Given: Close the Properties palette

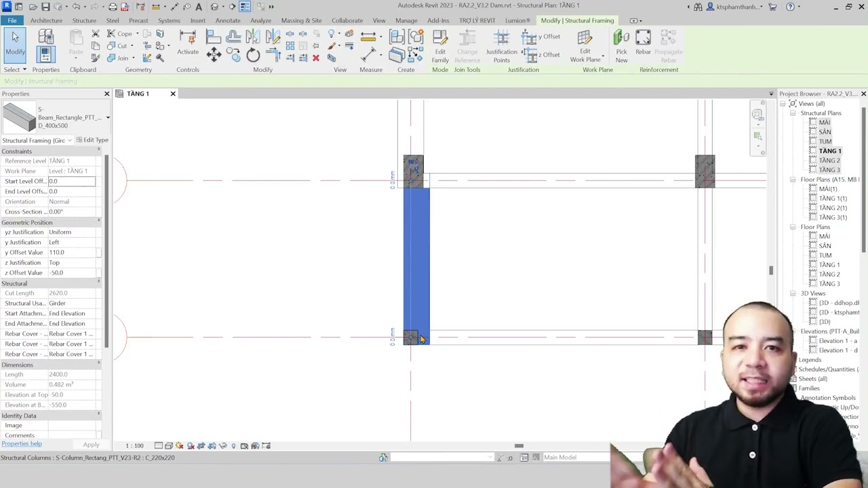Looking at the screenshot, I should (x=106, y=94).
